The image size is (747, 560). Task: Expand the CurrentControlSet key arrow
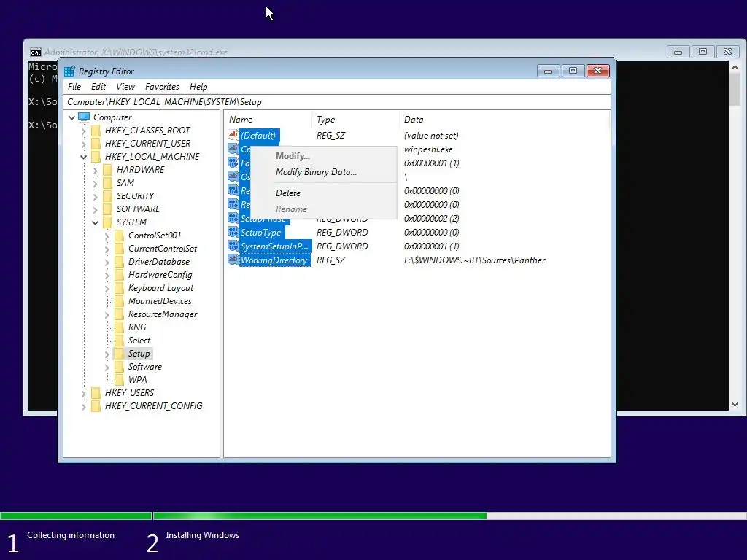[107, 249]
